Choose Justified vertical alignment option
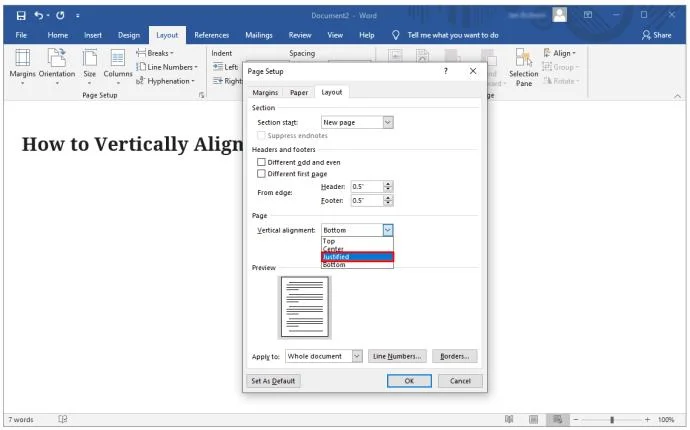The image size is (690, 430). (357, 257)
